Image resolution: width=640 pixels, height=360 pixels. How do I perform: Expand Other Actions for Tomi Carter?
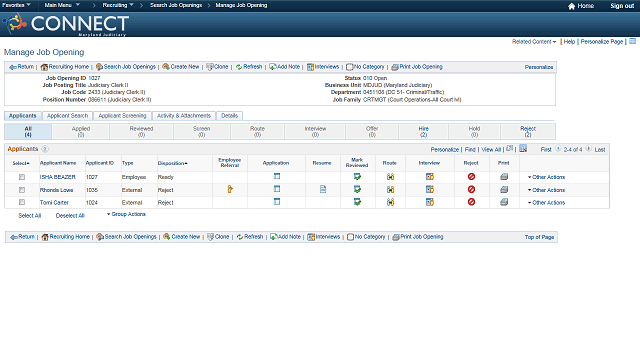547,203
